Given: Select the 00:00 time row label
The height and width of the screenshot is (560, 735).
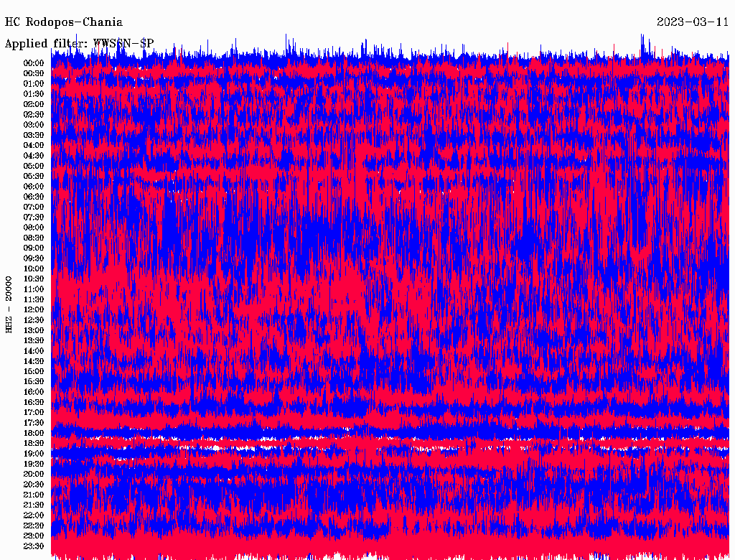Looking at the screenshot, I should tap(34, 63).
